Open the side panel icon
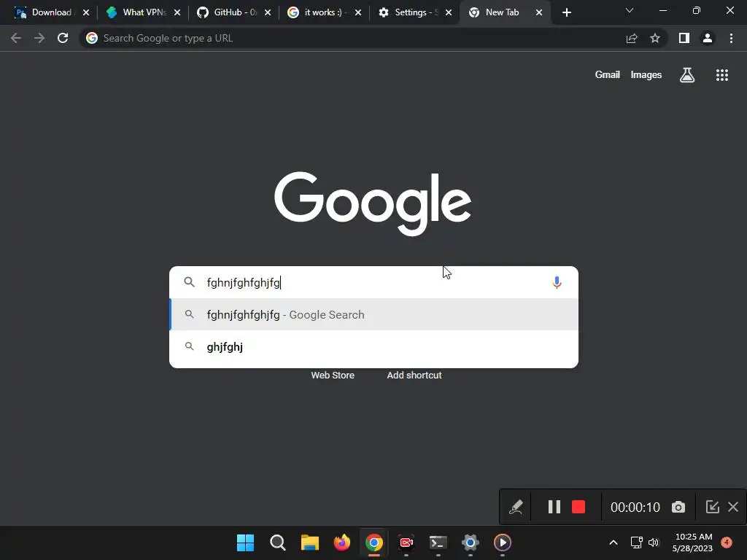 point(684,38)
